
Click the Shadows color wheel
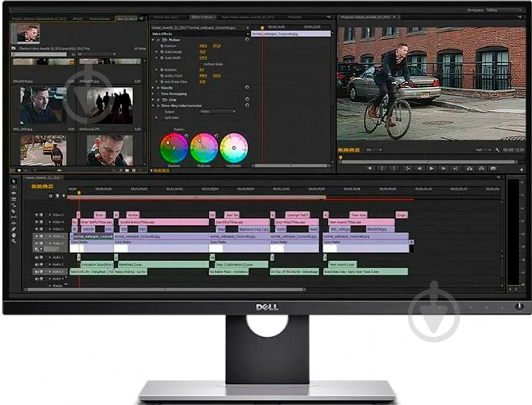174,147
